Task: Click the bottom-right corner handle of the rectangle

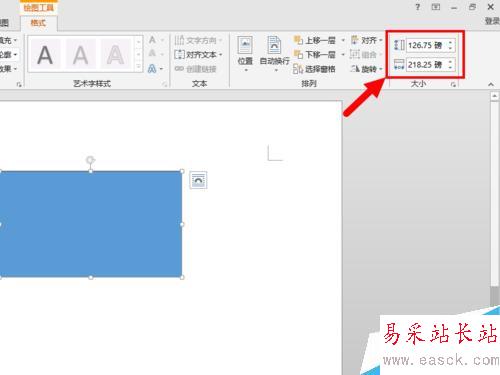Action: (182, 277)
